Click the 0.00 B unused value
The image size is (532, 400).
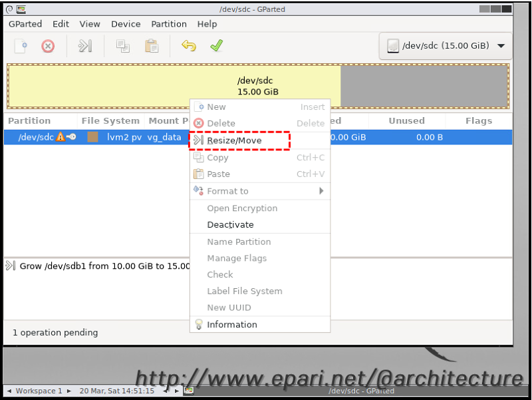[x=430, y=137]
